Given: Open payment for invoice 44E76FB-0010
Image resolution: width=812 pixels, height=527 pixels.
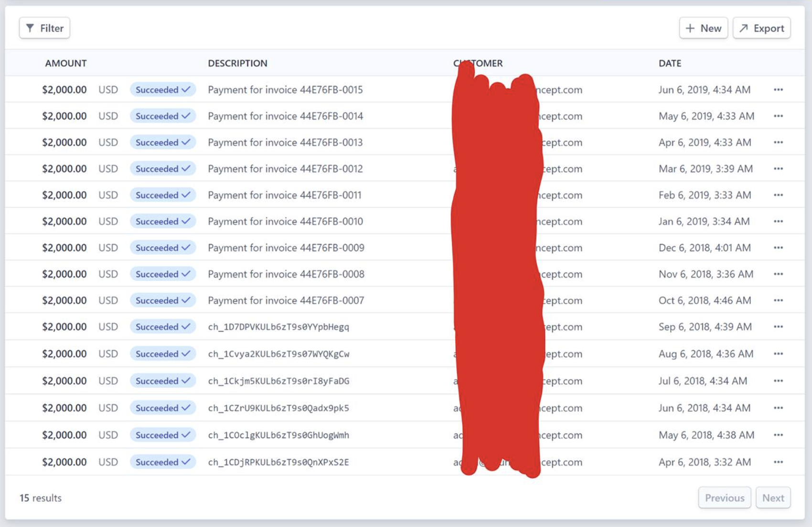Looking at the screenshot, I should 285,221.
